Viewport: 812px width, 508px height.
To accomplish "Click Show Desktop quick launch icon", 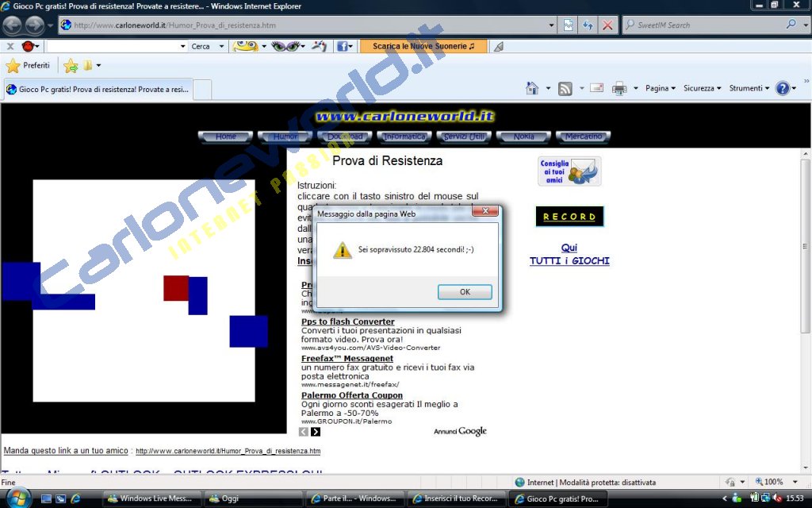I will coord(46,498).
